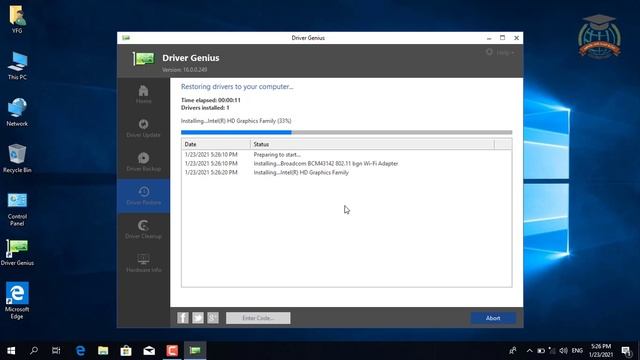Switch to the red app on the taskbar
Viewport: 640px width, 360px height.
(172, 350)
